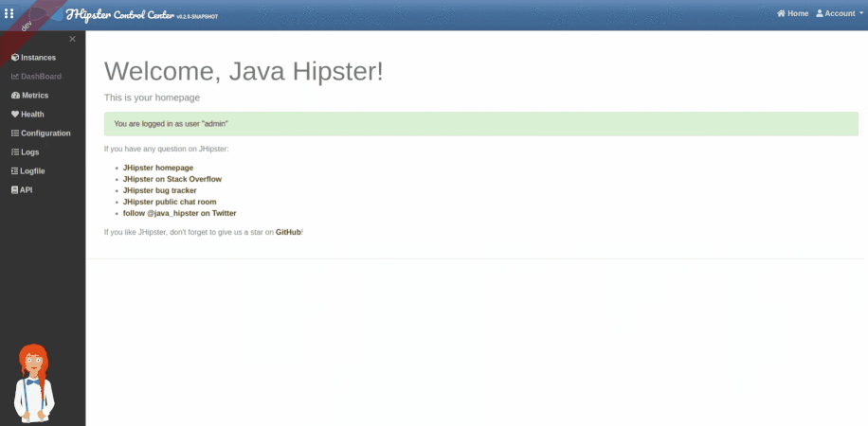The height and width of the screenshot is (426, 868).
Task: Follow @java_hipster on Twitter link
Action: pyautogui.click(x=179, y=213)
